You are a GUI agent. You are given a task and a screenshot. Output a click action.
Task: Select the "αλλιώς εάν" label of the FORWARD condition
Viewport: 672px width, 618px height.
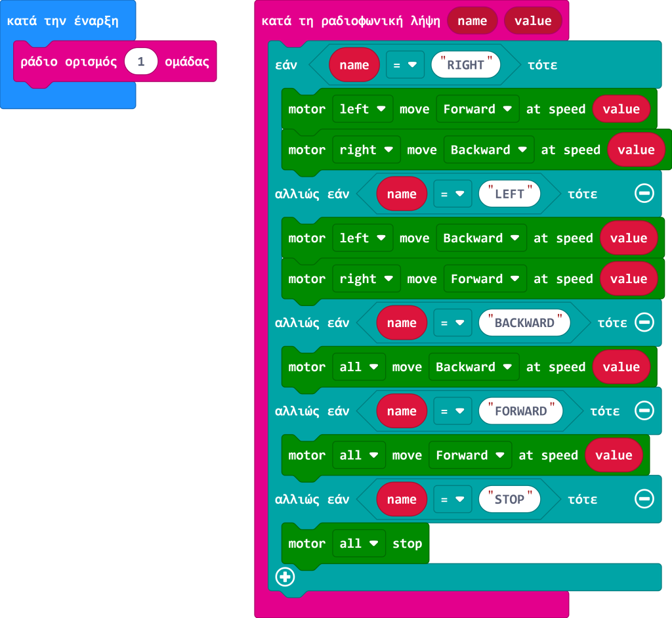[312, 411]
